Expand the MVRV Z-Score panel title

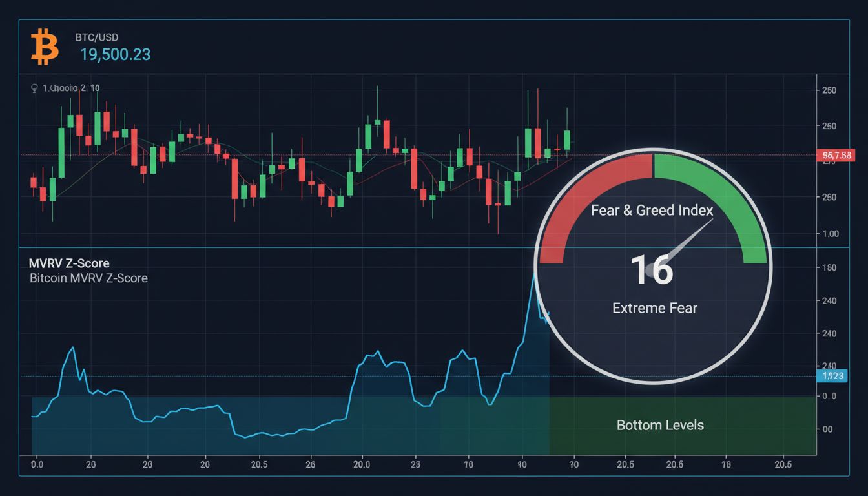[x=69, y=263]
